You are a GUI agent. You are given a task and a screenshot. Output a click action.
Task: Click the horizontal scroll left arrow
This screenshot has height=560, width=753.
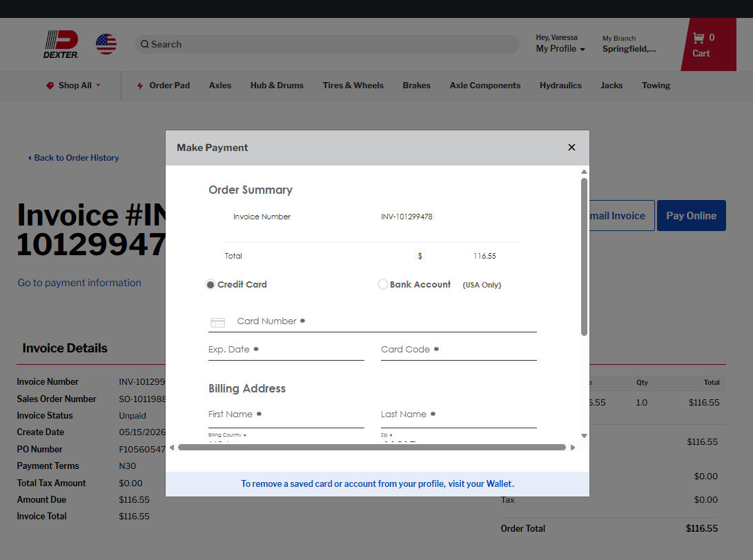point(172,447)
